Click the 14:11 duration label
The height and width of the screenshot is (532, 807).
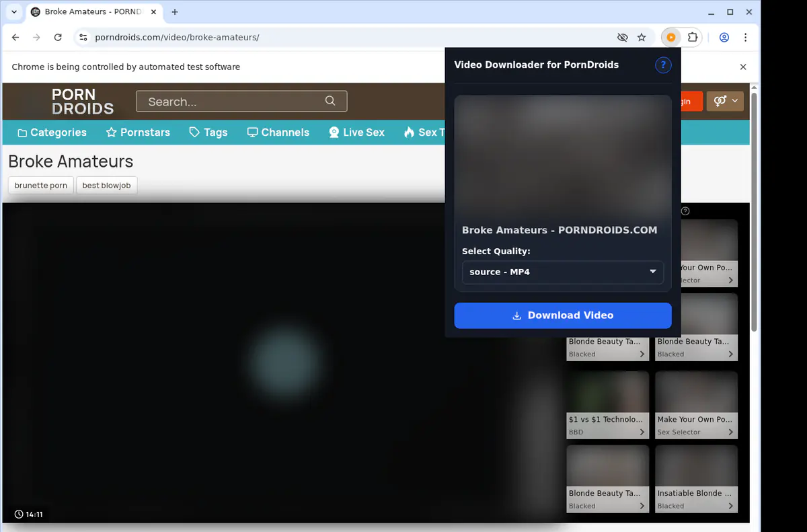(29, 515)
